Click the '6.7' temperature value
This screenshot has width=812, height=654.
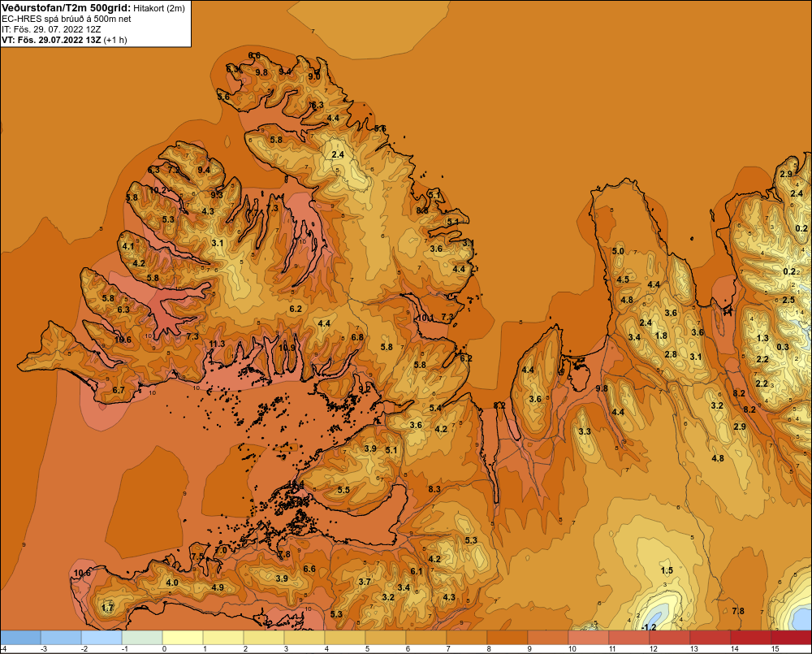119,390
